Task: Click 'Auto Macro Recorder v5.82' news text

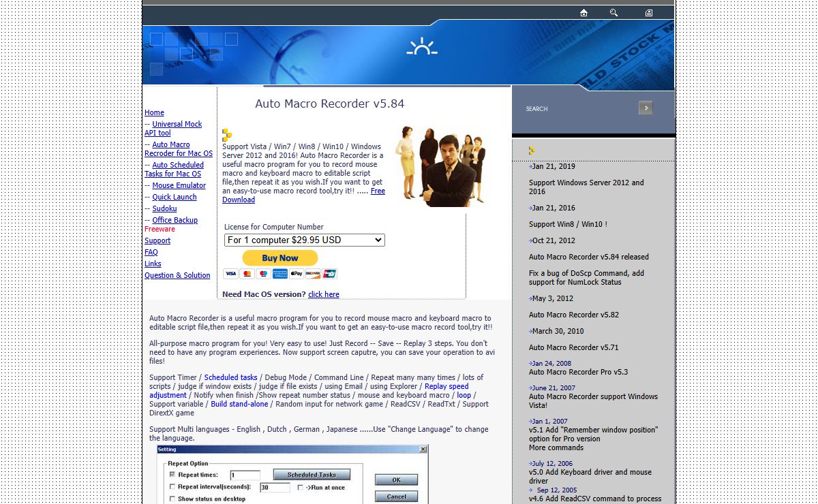Action: click(x=574, y=315)
